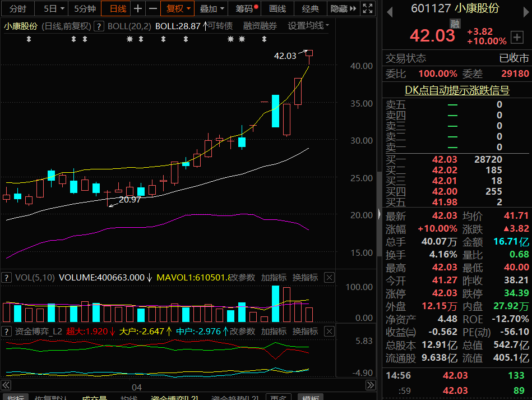Click the 601127 小康股份 stock title
Screen dimensions: 532x400
point(455,8)
